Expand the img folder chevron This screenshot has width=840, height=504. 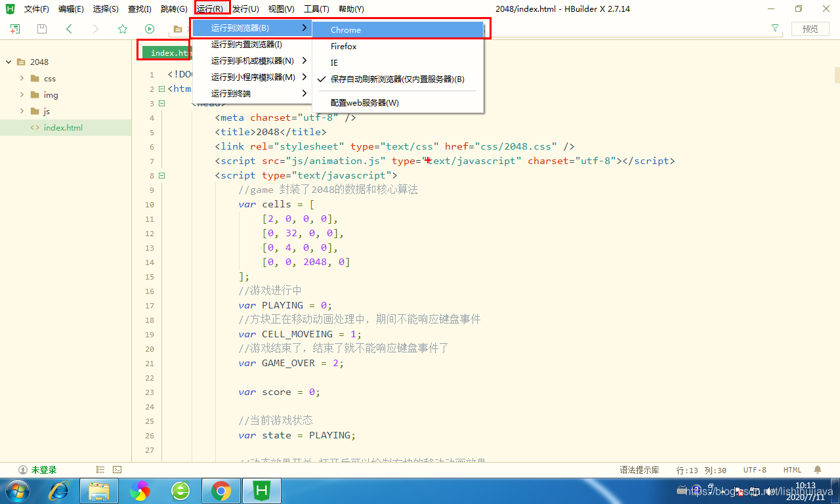coord(22,94)
